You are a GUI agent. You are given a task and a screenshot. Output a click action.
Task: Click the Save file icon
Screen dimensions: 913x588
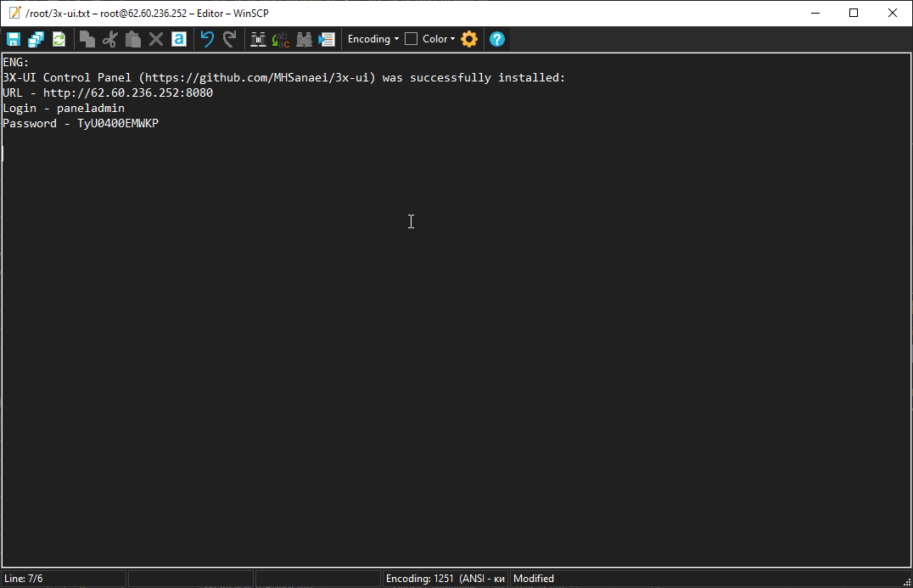[14, 39]
